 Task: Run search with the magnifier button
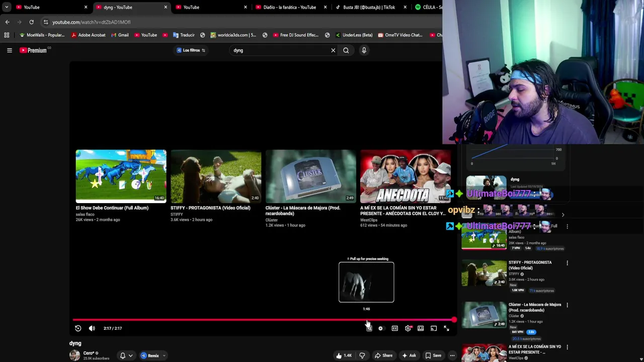click(346, 50)
